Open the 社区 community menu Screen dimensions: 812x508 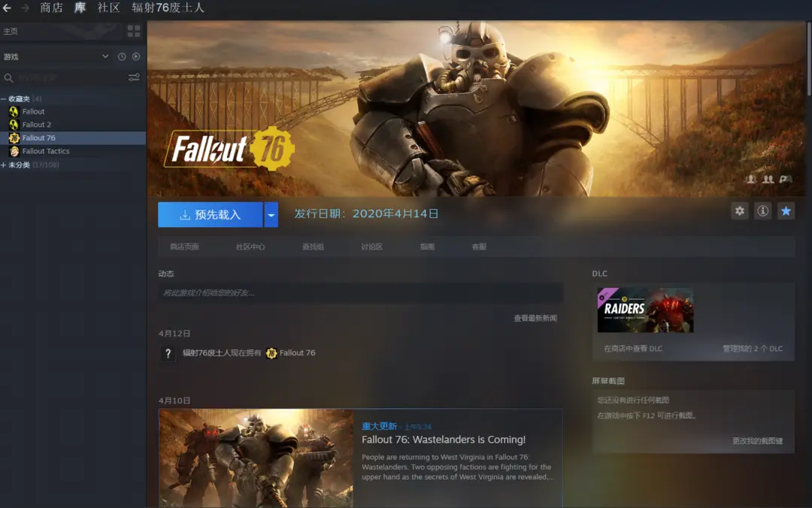[x=109, y=8]
